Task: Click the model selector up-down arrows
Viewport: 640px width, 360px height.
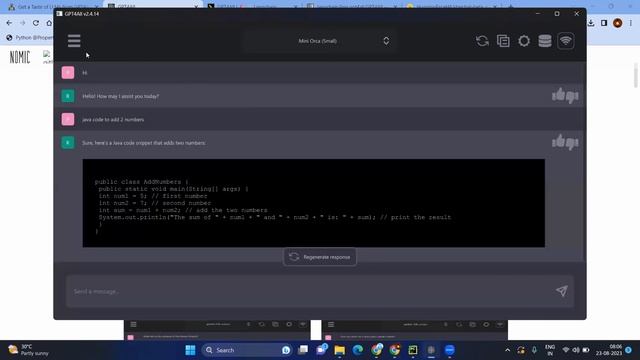Action: click(x=386, y=41)
